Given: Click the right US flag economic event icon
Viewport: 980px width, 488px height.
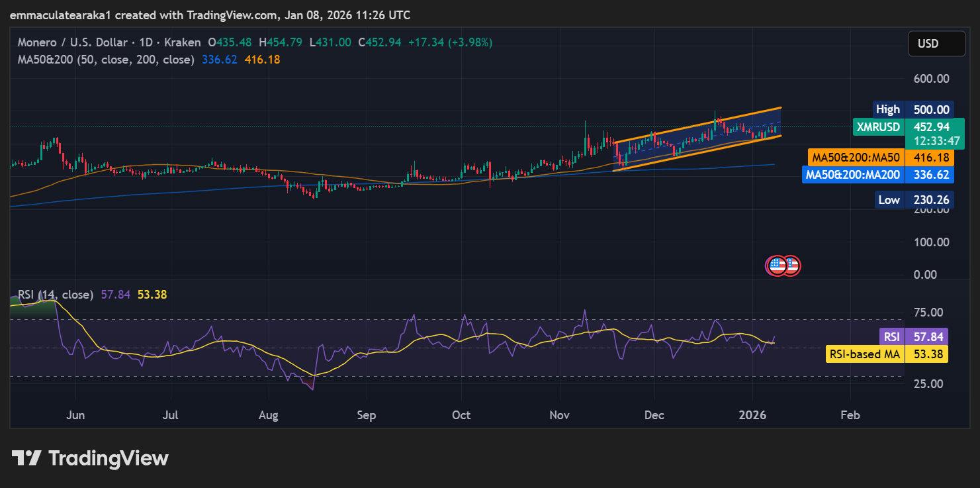Looking at the screenshot, I should [791, 266].
